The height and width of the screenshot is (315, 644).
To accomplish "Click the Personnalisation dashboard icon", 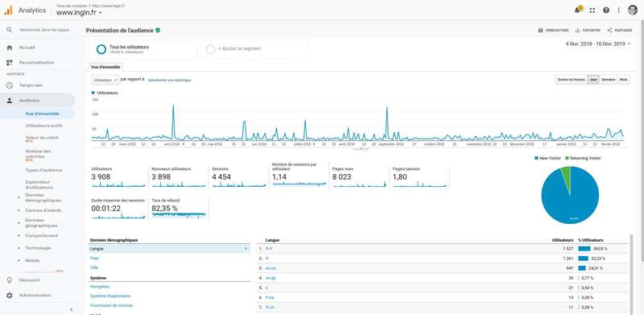I will [x=10, y=63].
